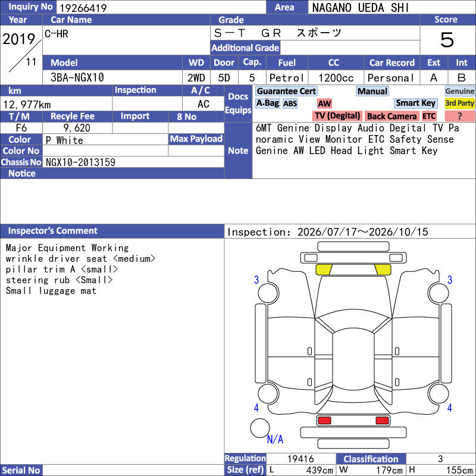
Task: Click the N/A spare tire circle
Action: coord(260,428)
